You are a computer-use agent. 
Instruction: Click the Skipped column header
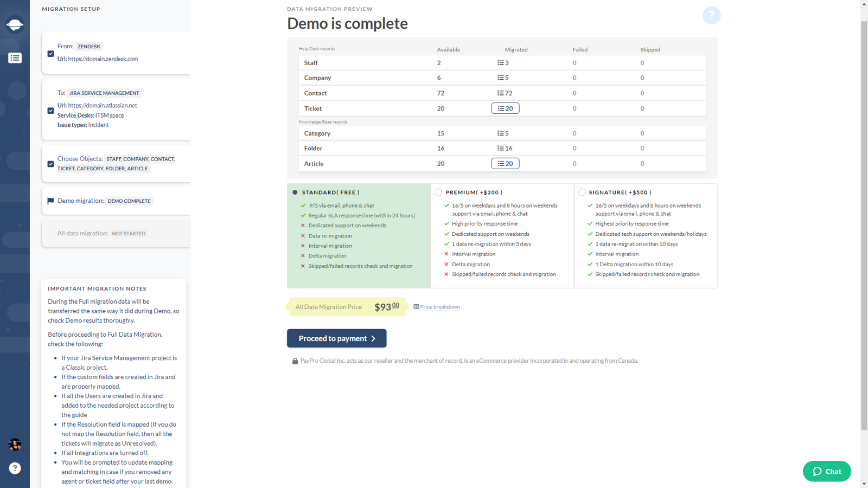650,50
